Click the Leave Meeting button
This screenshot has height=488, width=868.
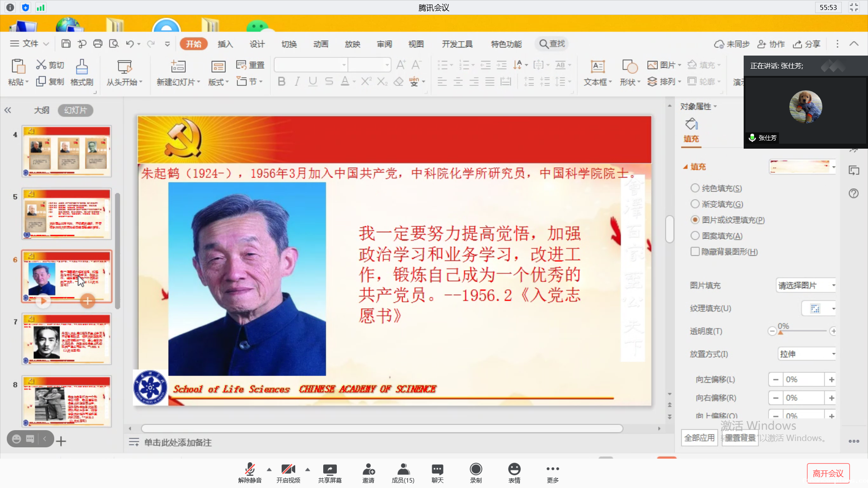pyautogui.click(x=828, y=473)
